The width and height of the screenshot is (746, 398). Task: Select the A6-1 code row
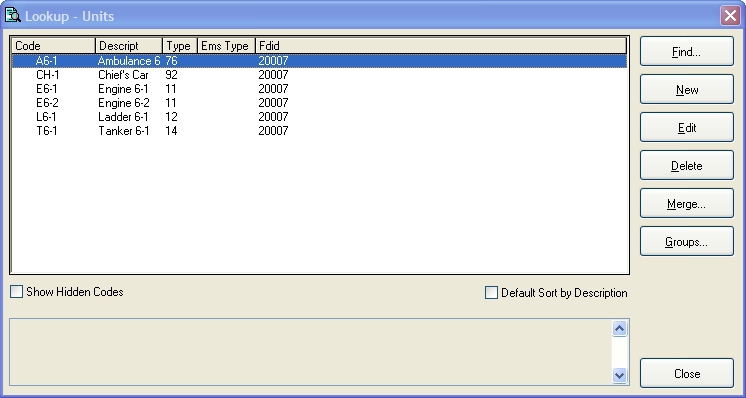(319, 61)
